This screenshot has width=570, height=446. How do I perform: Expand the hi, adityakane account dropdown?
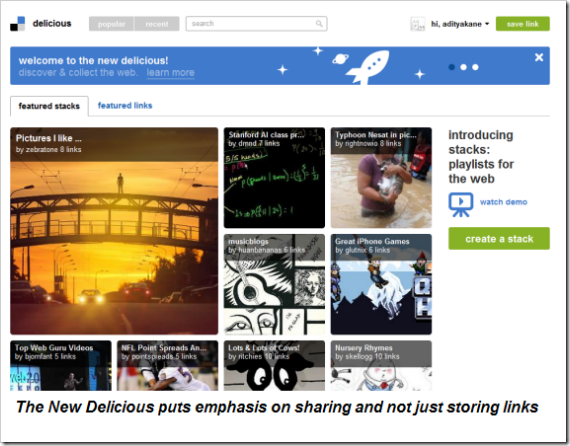(460, 24)
